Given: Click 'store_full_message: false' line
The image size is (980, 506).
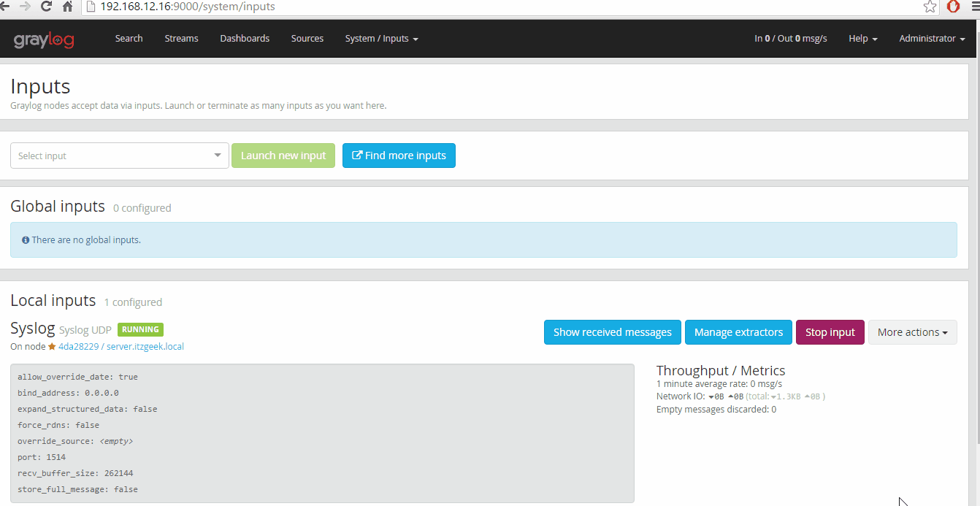Looking at the screenshot, I should (77, 489).
